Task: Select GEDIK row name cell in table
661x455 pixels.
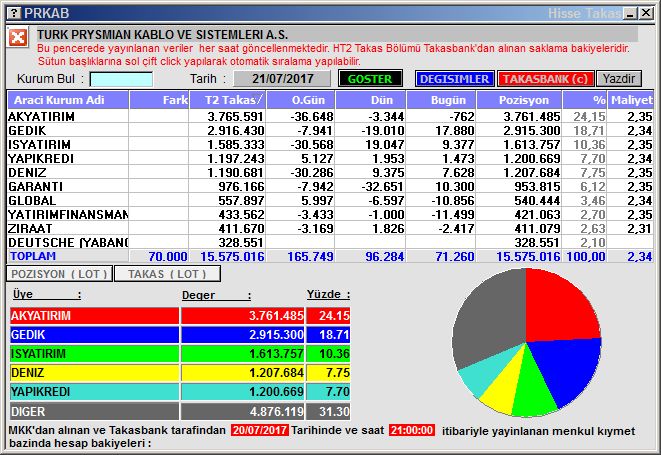Action: click(68, 130)
